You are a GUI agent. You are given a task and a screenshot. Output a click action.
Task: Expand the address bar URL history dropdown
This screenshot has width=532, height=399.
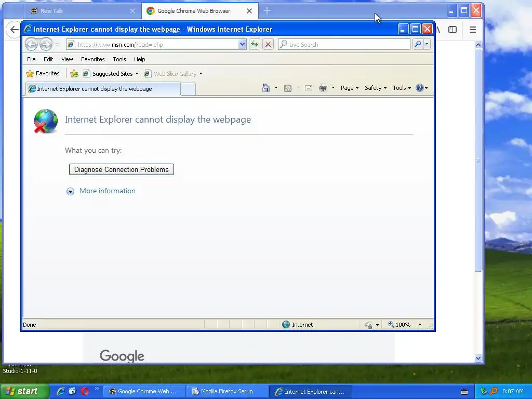coord(242,45)
